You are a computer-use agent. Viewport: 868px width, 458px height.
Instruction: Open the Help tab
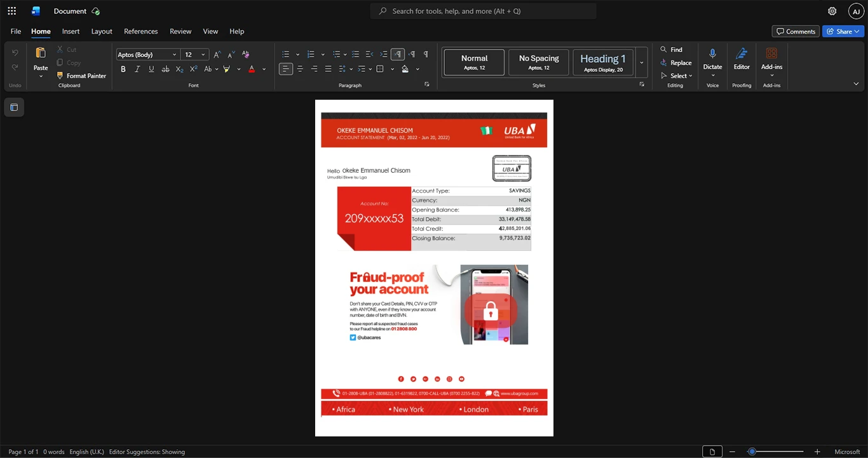236,31
